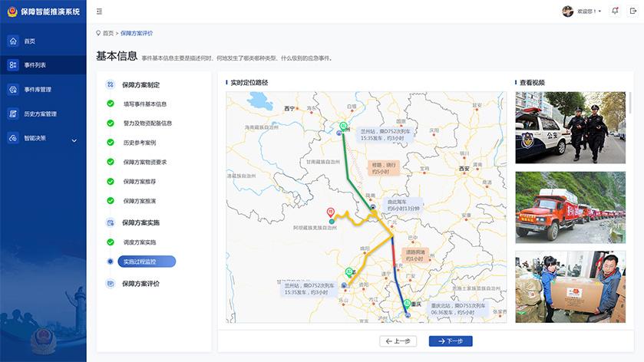Open step 保障方案推演
The height and width of the screenshot is (362, 644).
click(140, 201)
